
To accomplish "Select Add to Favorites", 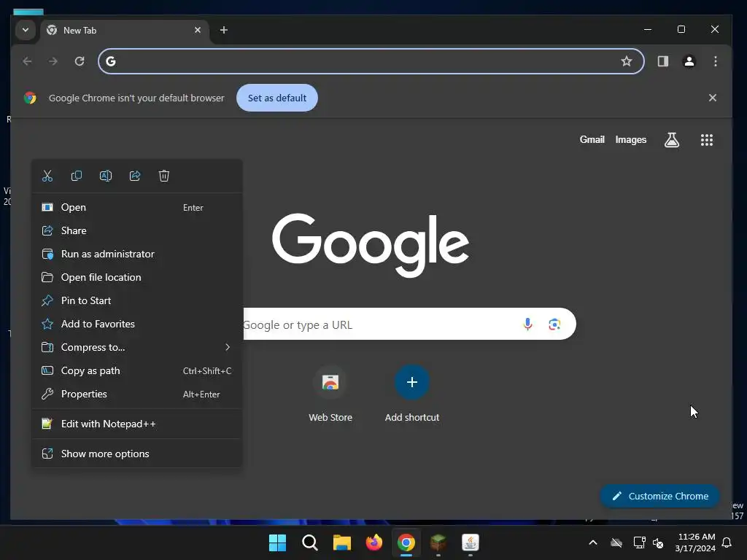I will (136, 324).
